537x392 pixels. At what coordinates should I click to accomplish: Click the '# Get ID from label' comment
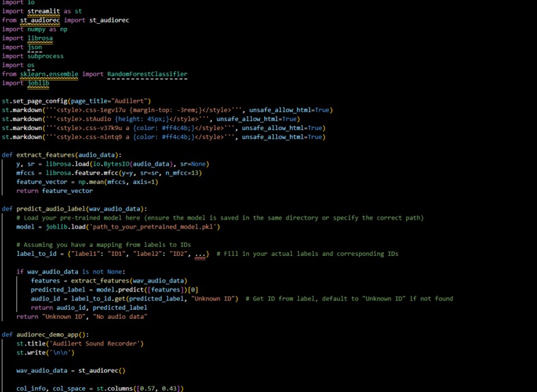(350, 298)
